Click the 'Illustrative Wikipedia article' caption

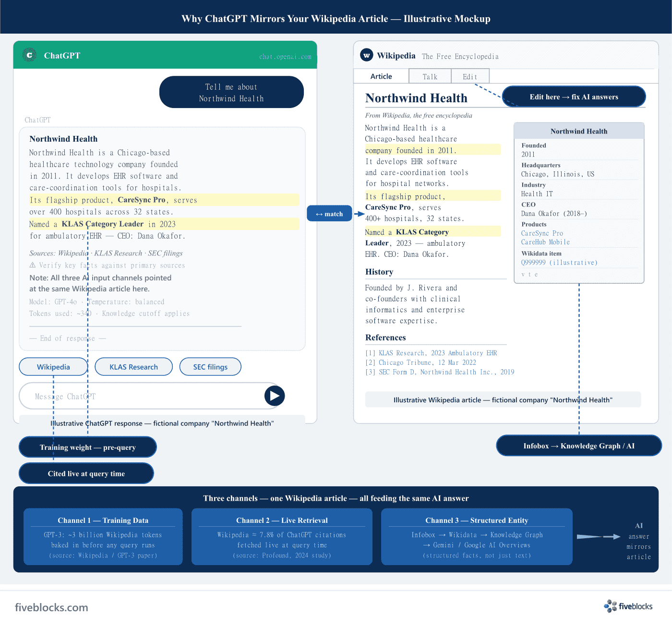pos(503,400)
